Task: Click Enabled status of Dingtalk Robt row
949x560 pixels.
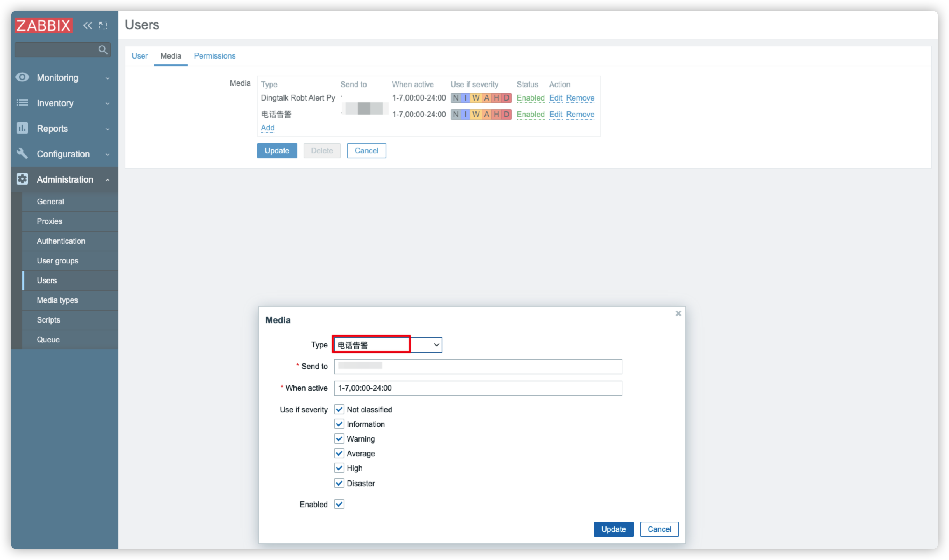Action: point(530,98)
